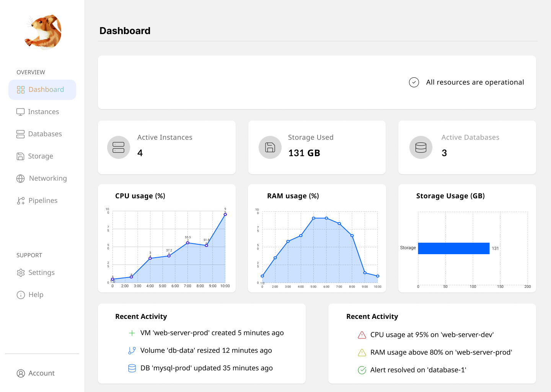Click the blue Storage bar in chart

(453, 248)
